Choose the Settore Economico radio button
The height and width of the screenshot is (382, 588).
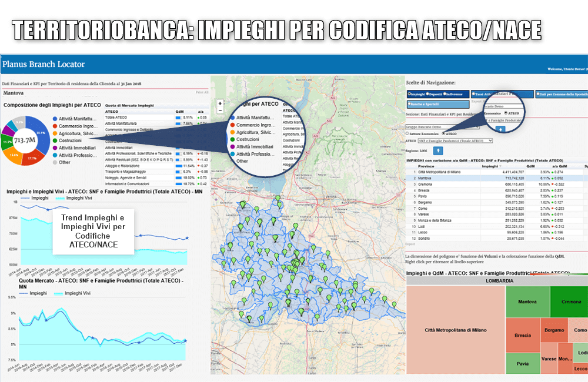(407, 133)
